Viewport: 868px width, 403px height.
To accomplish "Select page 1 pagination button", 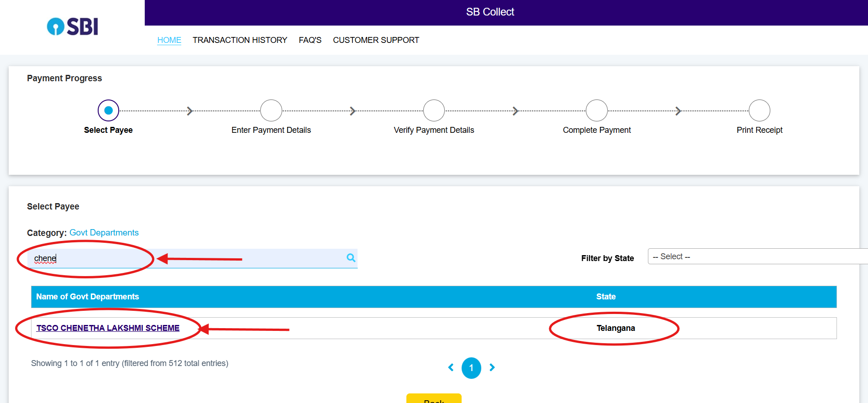I will click(x=471, y=368).
